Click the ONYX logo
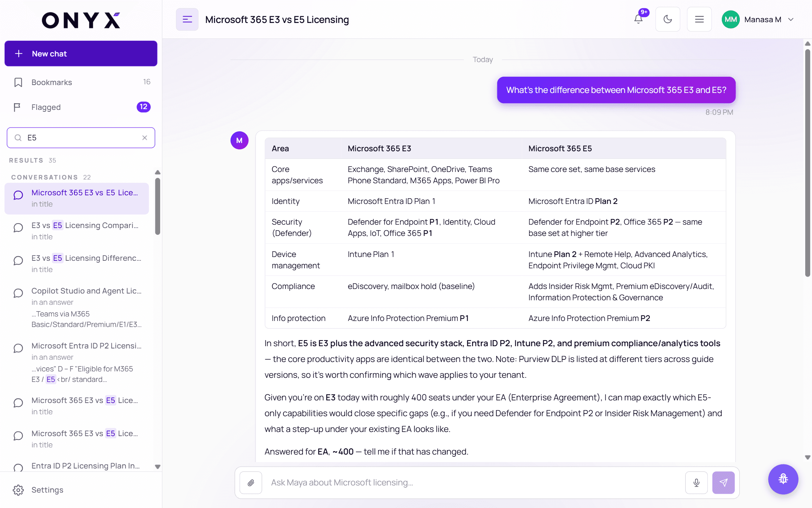This screenshot has width=812, height=508. tap(81, 20)
